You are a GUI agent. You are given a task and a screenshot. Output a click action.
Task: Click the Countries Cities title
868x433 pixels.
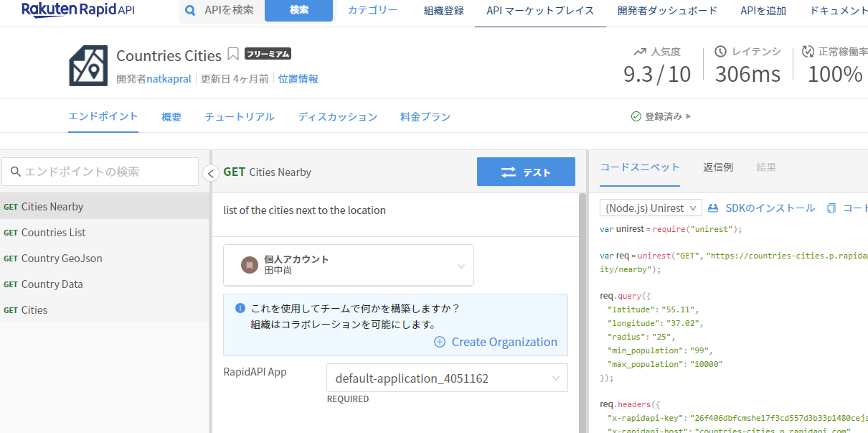[x=169, y=55]
